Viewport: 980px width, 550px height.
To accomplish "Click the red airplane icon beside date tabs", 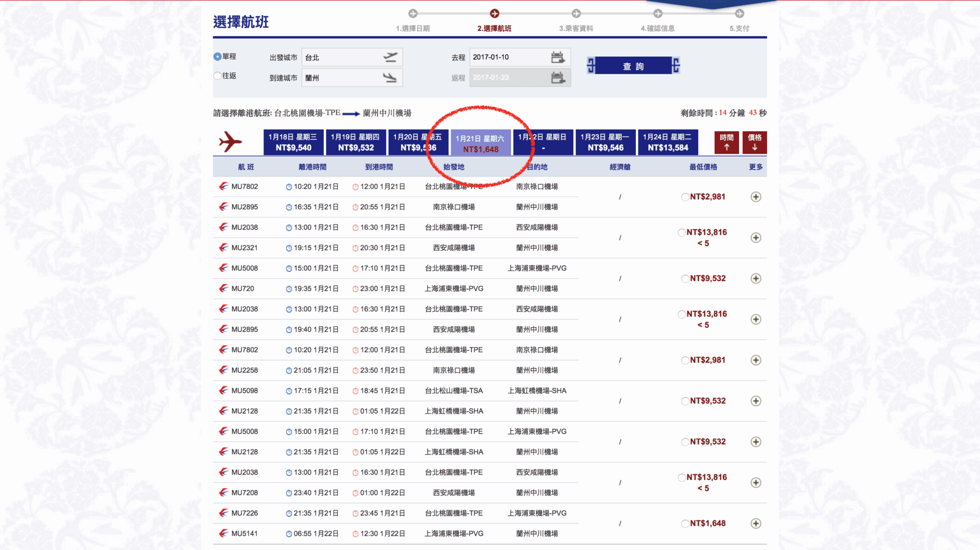I will [x=230, y=142].
